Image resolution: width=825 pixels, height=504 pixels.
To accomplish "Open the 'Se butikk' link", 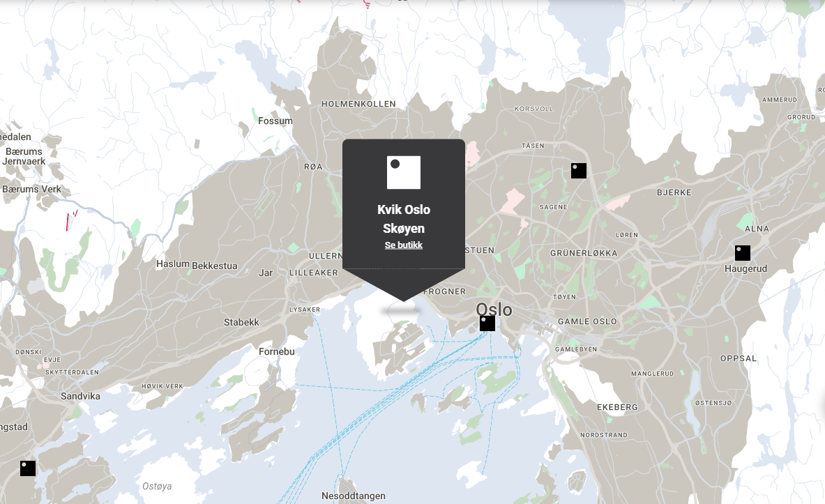I will coord(404,245).
